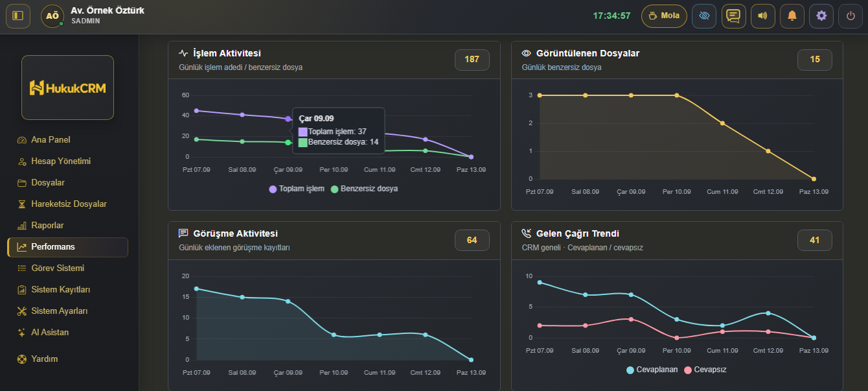Viewport: 868px width, 391px height.
Task: Click Görüşme Aktivitesi Per 10.09 data point
Action: [334, 335]
